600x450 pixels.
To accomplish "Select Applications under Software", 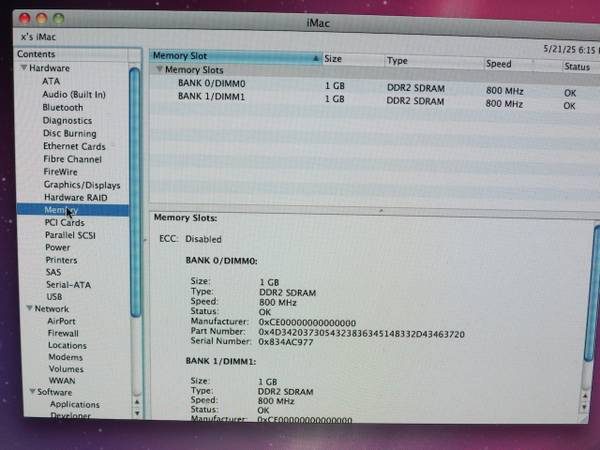I will point(74,404).
